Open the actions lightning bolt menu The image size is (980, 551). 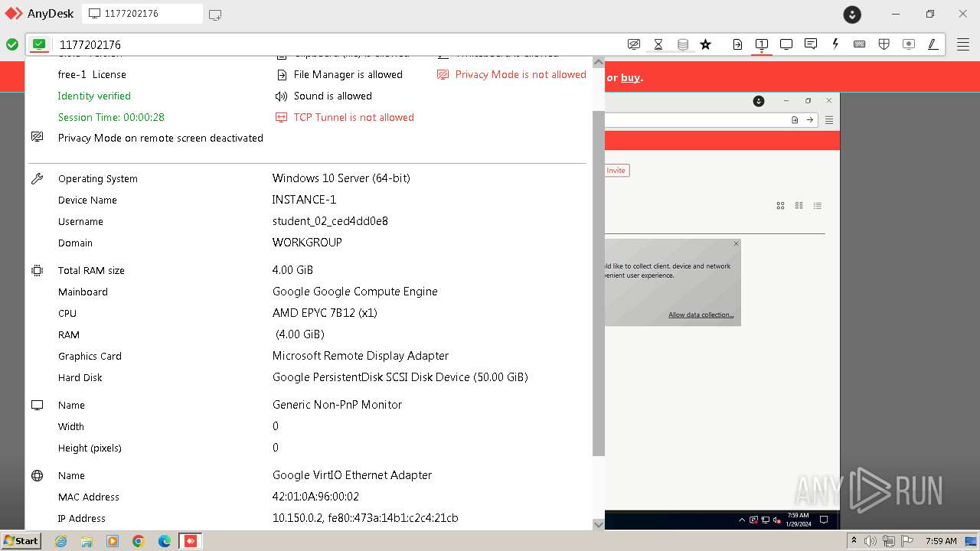tap(835, 44)
